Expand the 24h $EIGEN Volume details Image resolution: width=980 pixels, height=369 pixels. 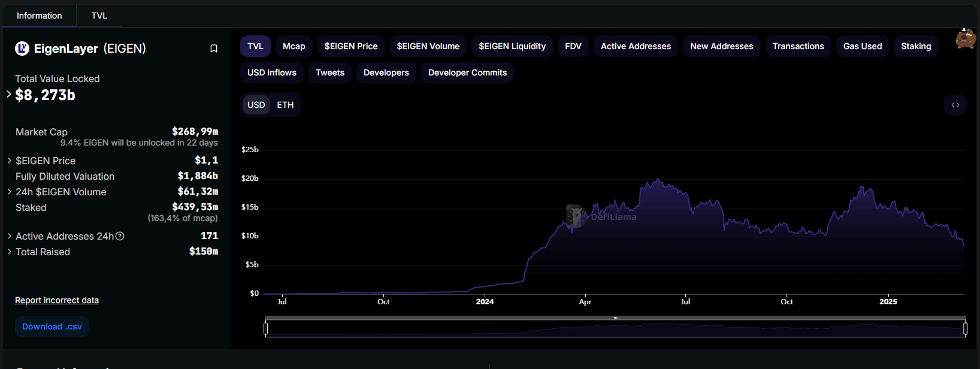(x=10, y=192)
